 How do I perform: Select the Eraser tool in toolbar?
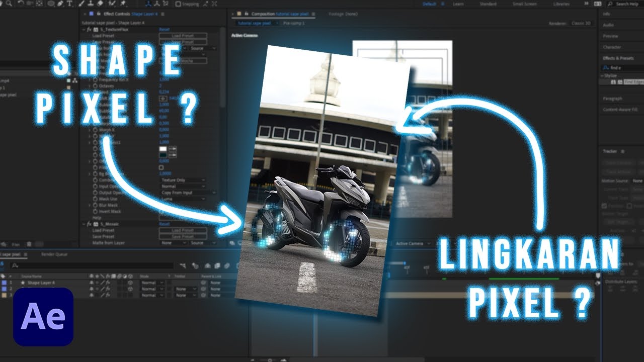point(100,4)
